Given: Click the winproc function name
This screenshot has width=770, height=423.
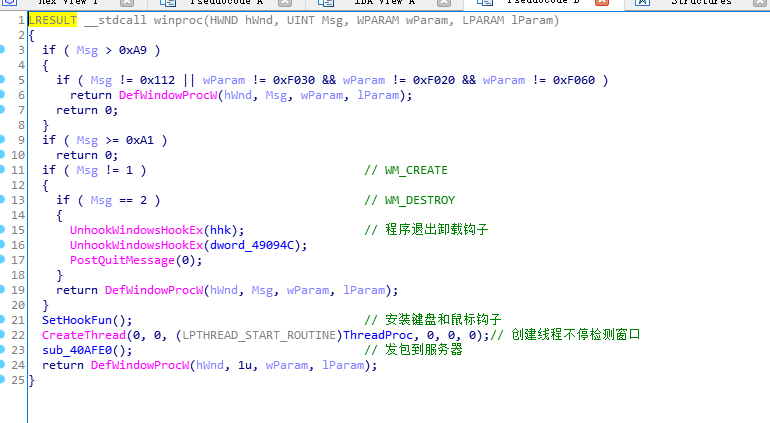Looking at the screenshot, I should tap(178, 20).
